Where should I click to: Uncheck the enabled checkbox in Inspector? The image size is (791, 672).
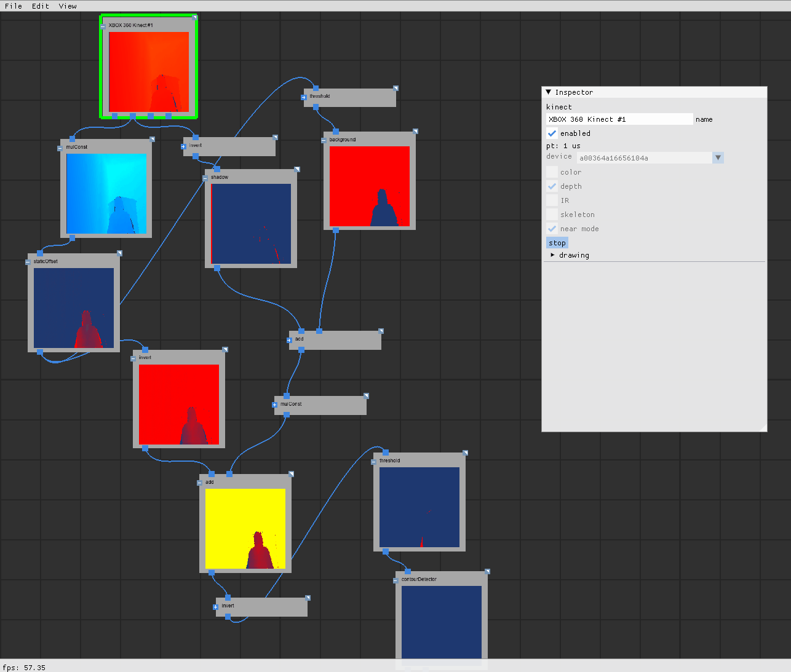pyautogui.click(x=552, y=133)
